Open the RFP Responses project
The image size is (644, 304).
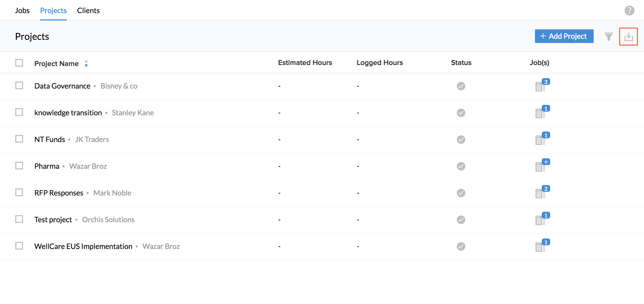click(59, 193)
